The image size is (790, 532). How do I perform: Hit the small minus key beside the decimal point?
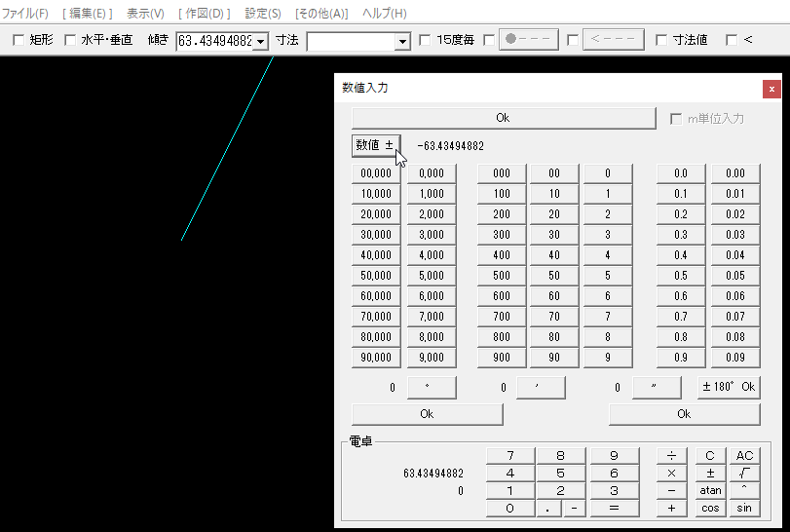click(x=575, y=509)
